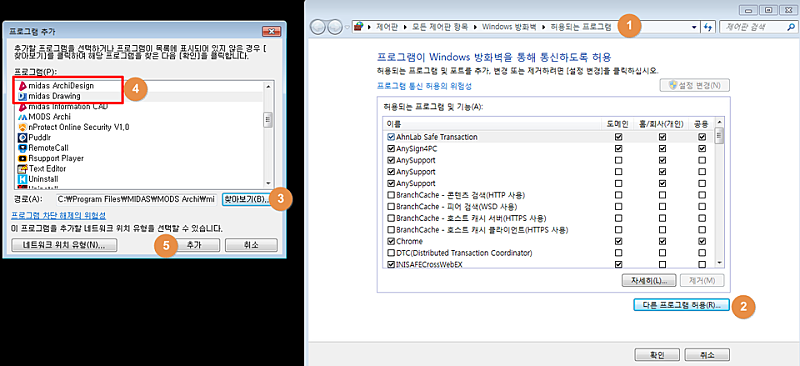Open 네트워크 위치 유형(N)... button
This screenshot has height=366, width=800.
point(64,245)
